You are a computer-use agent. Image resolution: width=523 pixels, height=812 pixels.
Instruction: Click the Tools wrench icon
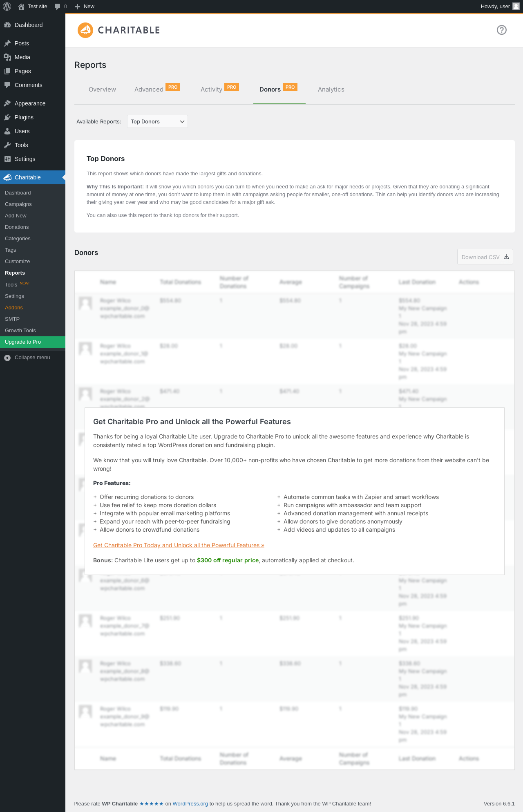coord(7,145)
